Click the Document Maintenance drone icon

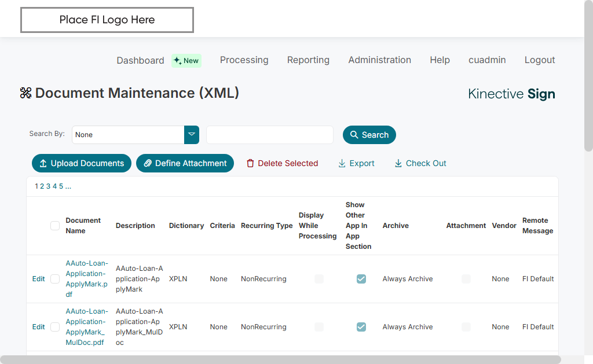click(25, 93)
